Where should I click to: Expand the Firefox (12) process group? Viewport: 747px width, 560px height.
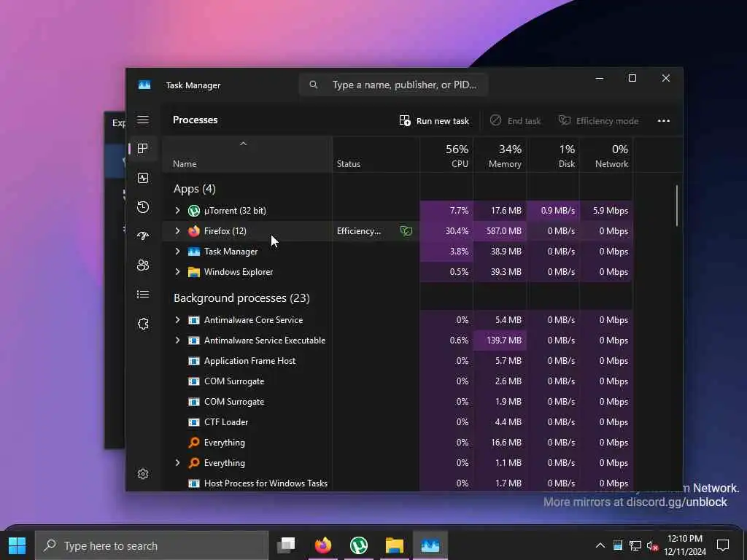pos(178,231)
